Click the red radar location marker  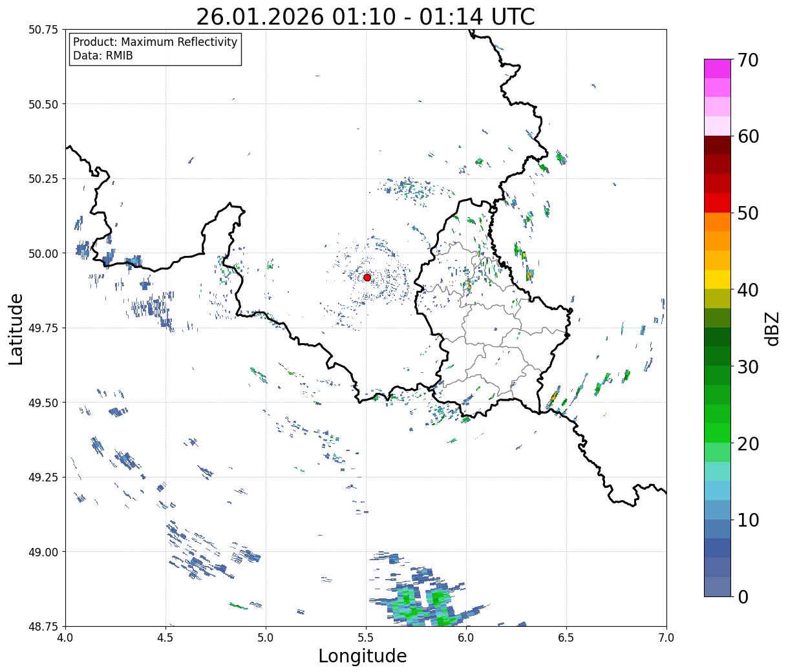367,277
